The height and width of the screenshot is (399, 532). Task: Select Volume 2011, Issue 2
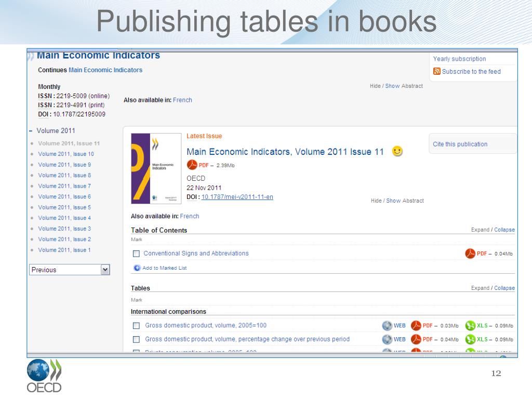(64, 239)
